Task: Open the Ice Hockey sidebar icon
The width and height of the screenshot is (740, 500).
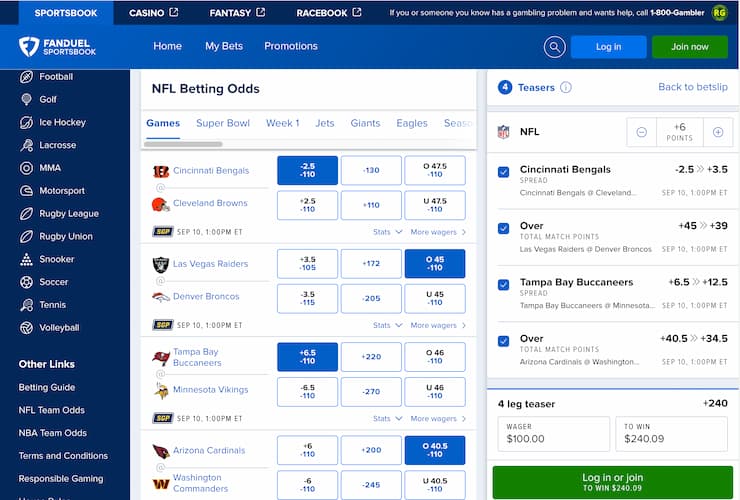Action: pos(26,122)
